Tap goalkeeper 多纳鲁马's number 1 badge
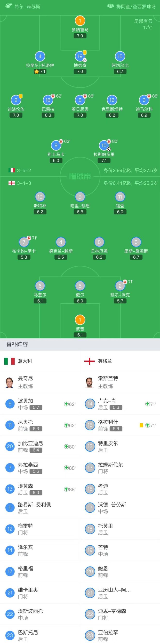 pos(80,21)
